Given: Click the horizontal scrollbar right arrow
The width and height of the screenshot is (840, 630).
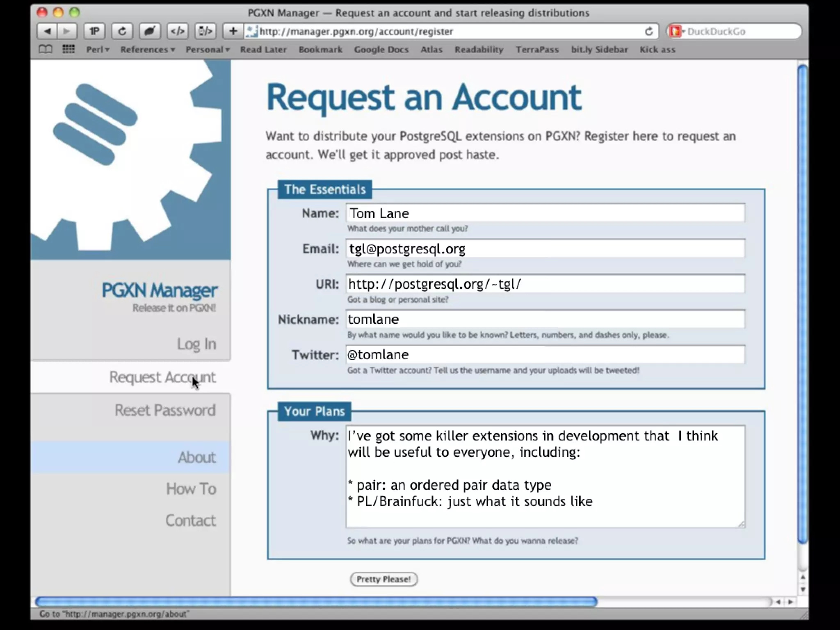Looking at the screenshot, I should (790, 602).
